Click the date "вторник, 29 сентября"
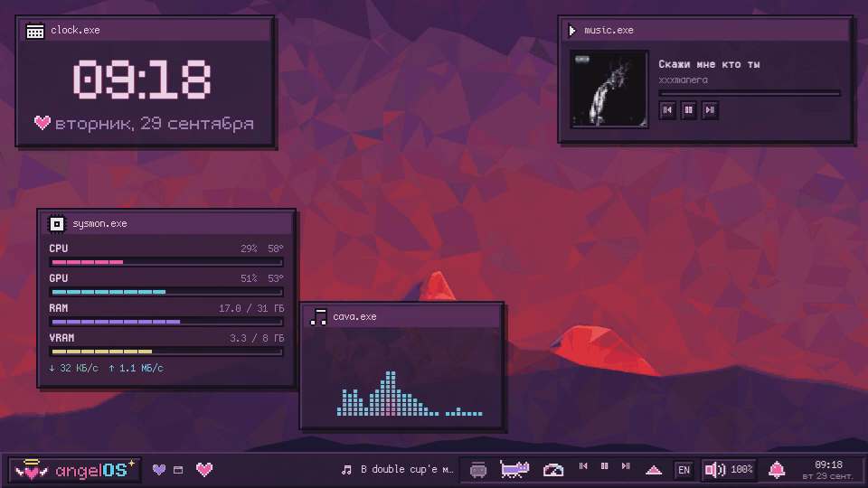 pos(155,124)
